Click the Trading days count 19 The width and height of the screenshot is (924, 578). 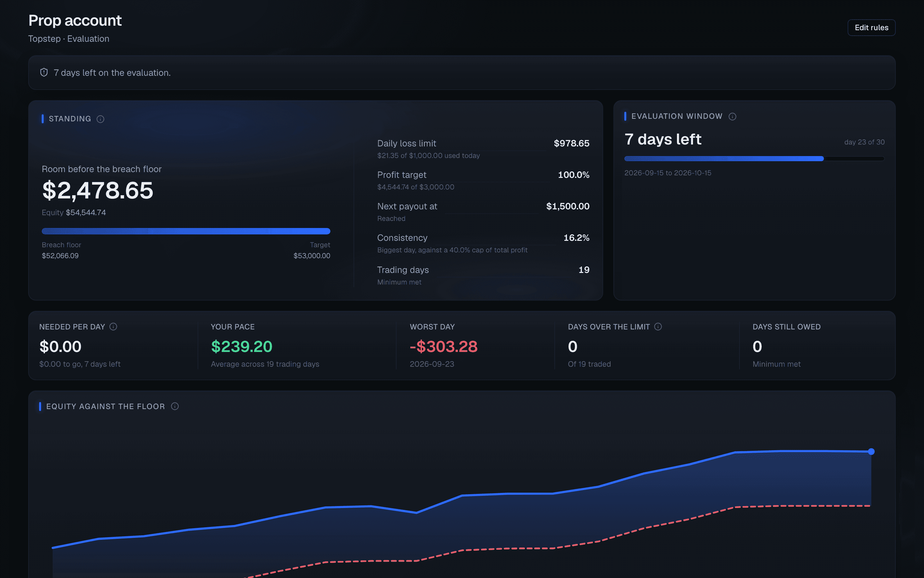point(584,270)
